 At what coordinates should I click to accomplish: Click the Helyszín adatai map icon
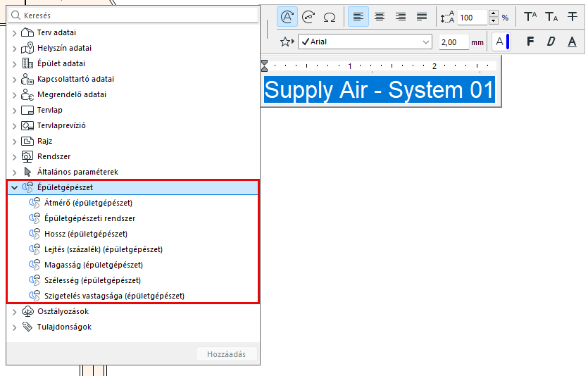[27, 48]
